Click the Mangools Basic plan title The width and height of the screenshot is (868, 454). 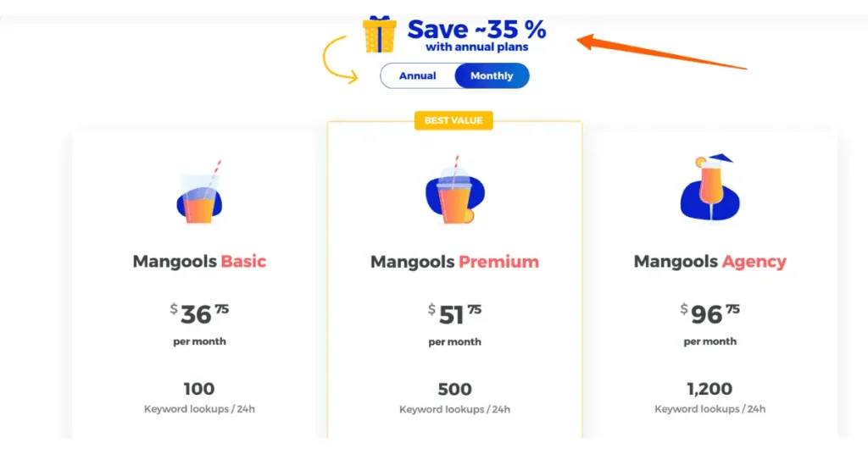click(x=199, y=261)
